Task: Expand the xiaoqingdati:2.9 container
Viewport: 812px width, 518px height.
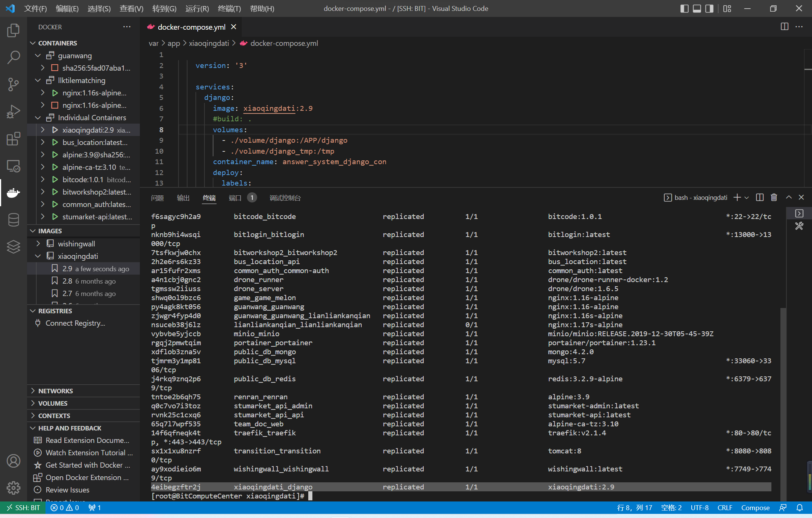Action: [x=42, y=130]
